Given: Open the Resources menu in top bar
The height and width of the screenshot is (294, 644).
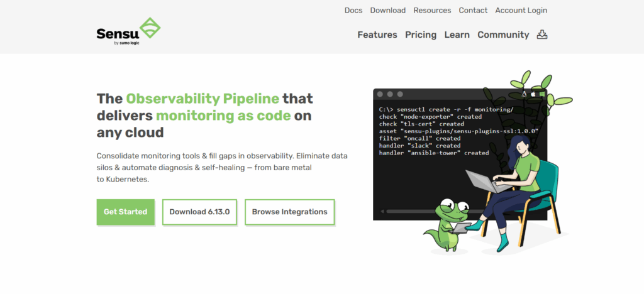Looking at the screenshot, I should pyautogui.click(x=432, y=11).
